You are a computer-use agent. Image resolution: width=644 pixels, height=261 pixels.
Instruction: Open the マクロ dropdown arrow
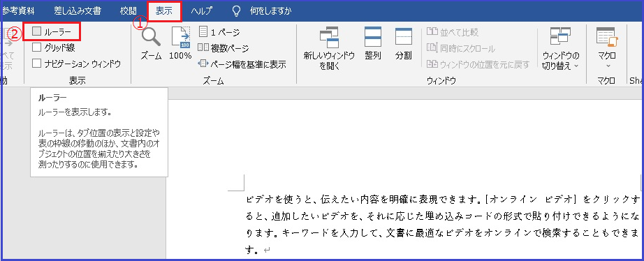coord(608,66)
